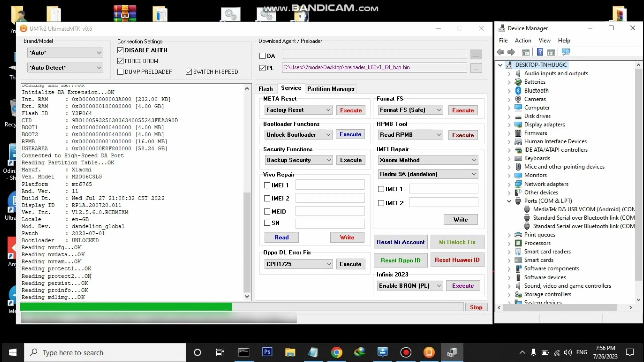
Task: Open Xiaomi Method dropdown
Action: tap(428, 160)
